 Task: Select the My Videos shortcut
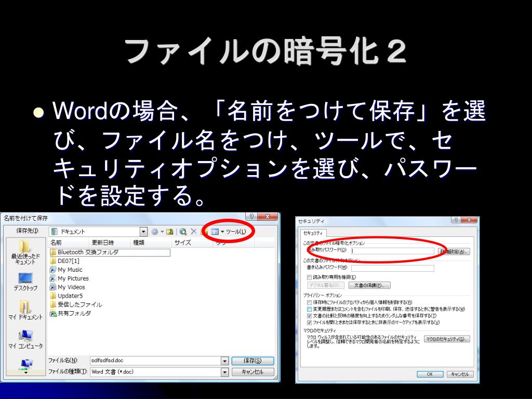click(68, 287)
